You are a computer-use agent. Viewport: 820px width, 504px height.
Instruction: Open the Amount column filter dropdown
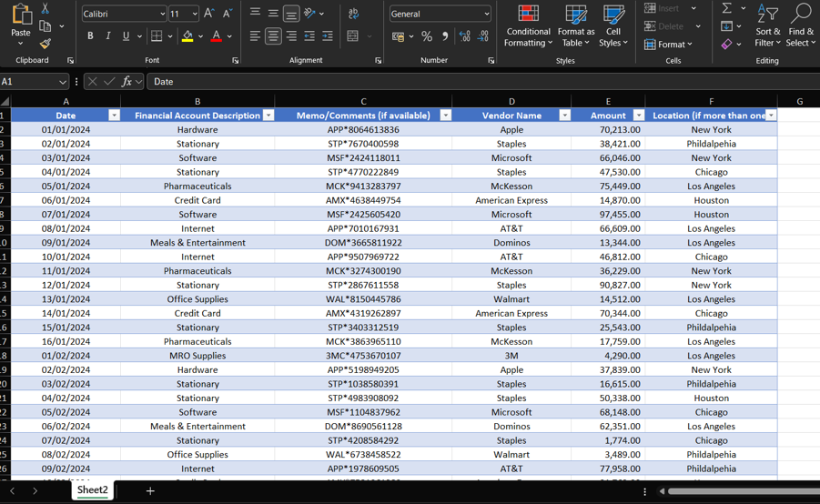(639, 116)
